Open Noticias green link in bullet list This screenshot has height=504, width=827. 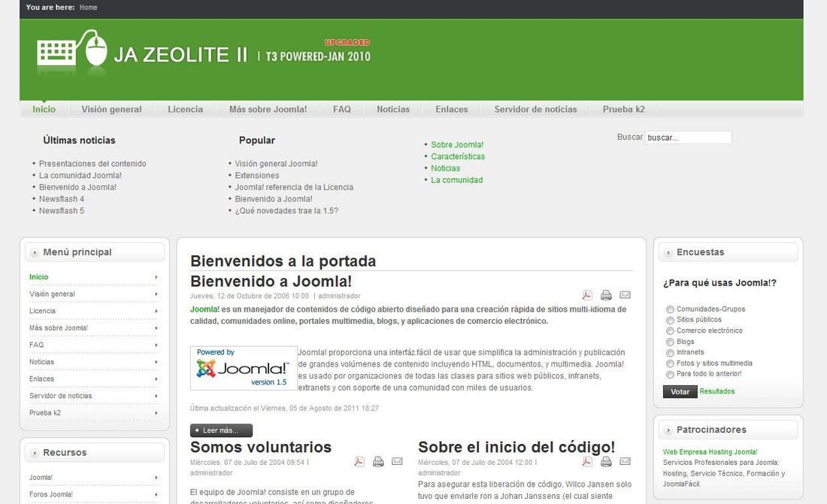[446, 168]
